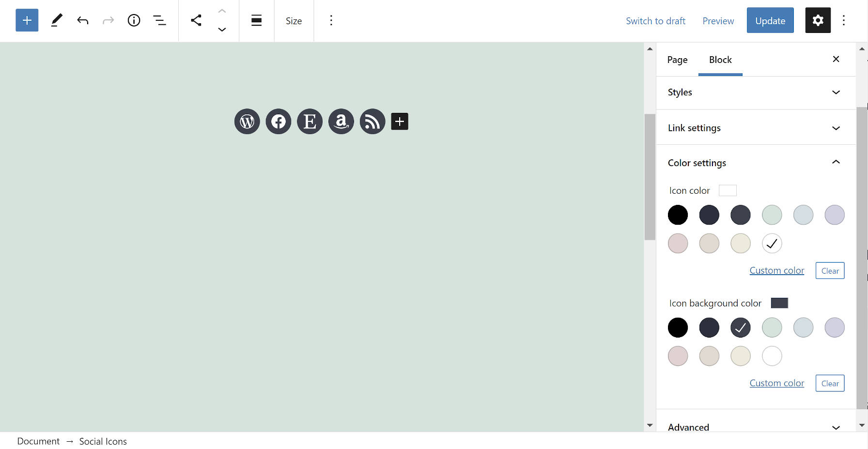
Task: Expand the Link settings section
Action: point(755,127)
